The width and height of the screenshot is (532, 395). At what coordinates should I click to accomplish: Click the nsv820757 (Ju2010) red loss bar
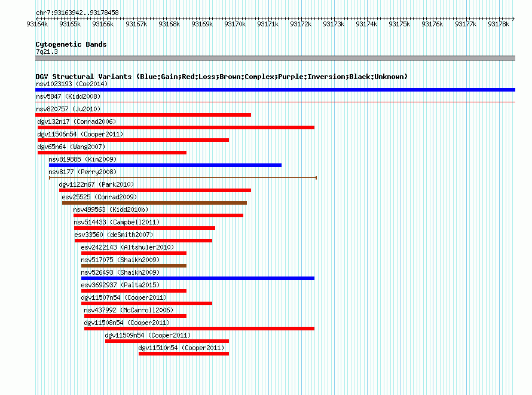143,115
